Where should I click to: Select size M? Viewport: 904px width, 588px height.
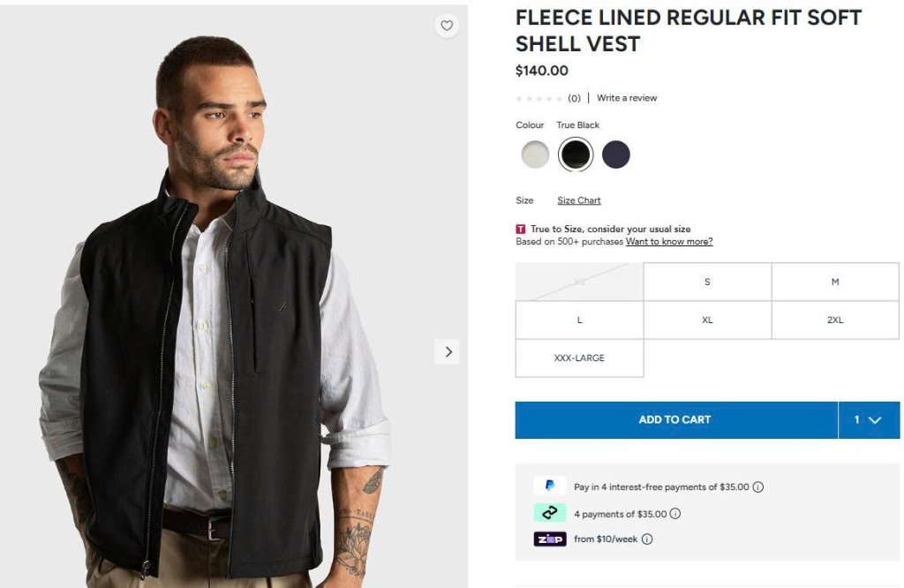click(x=835, y=282)
